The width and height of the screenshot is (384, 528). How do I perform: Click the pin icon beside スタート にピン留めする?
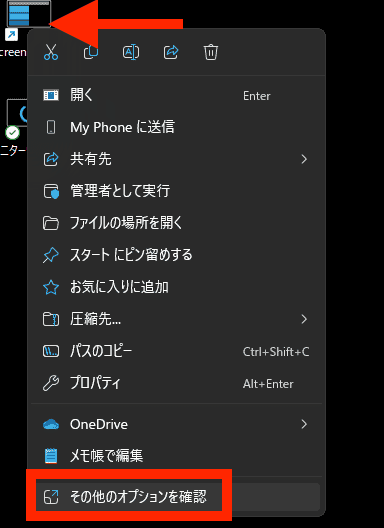51,255
